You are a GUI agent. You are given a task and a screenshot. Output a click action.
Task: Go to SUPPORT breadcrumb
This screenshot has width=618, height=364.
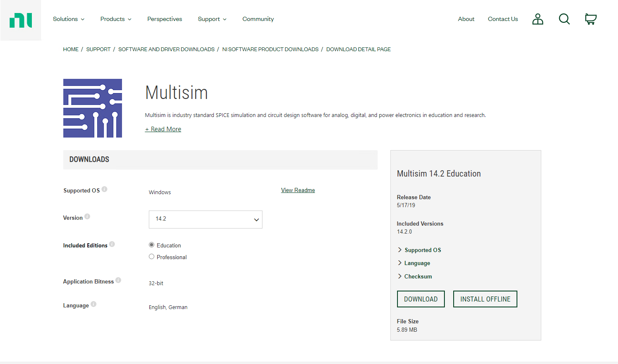(99, 49)
